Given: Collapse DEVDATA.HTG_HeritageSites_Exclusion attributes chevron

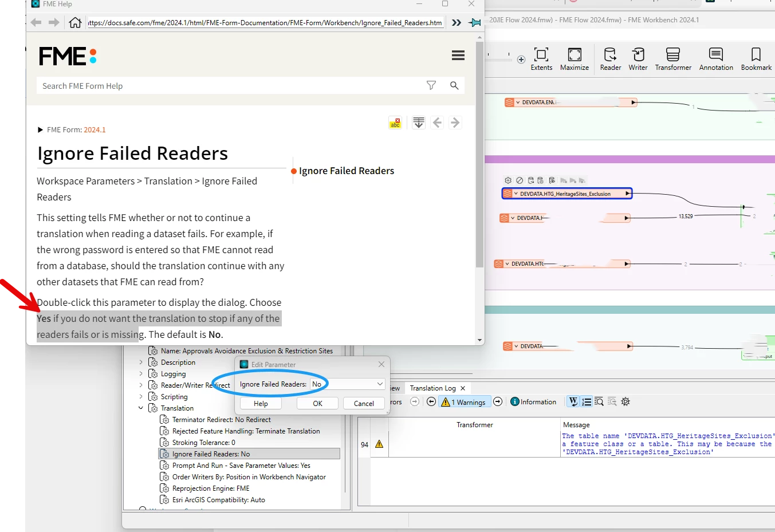Looking at the screenshot, I should point(516,194).
